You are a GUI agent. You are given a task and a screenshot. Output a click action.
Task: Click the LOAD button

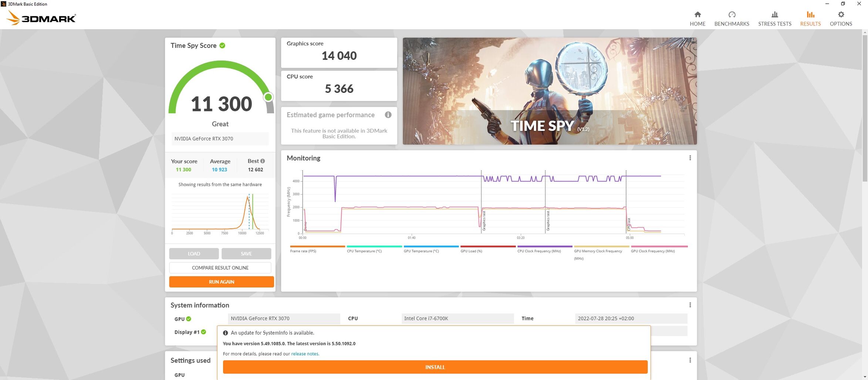[x=194, y=253]
